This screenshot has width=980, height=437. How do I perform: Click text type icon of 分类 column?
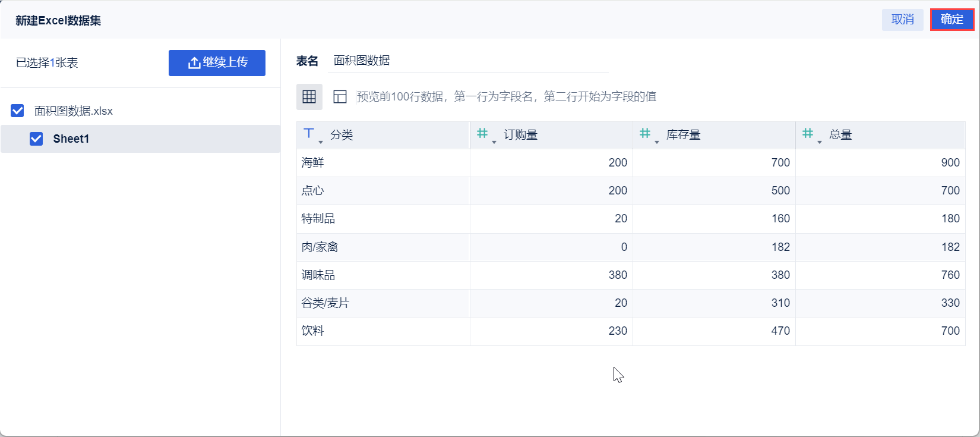coord(308,134)
